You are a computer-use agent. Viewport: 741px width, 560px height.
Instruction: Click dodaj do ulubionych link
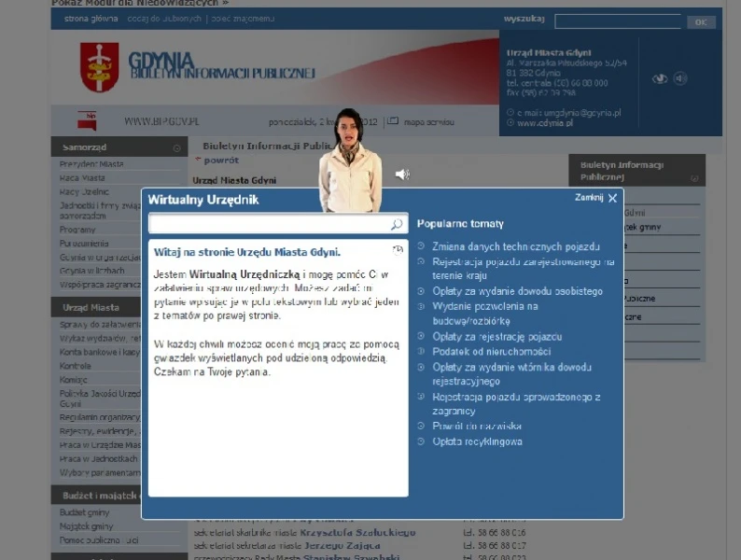(164, 19)
